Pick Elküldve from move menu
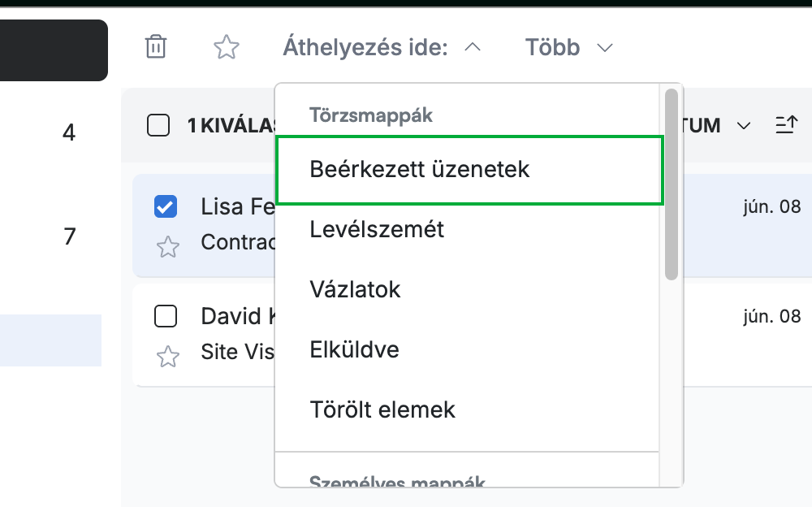This screenshot has height=507, width=812. pos(468,350)
